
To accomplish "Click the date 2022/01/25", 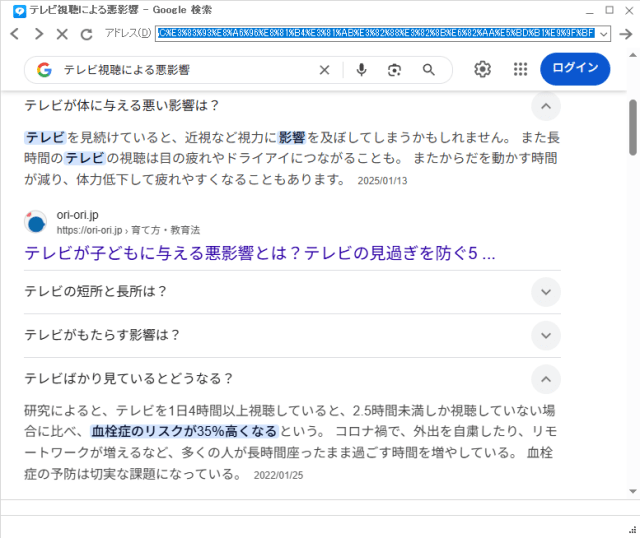I will tap(278, 476).
